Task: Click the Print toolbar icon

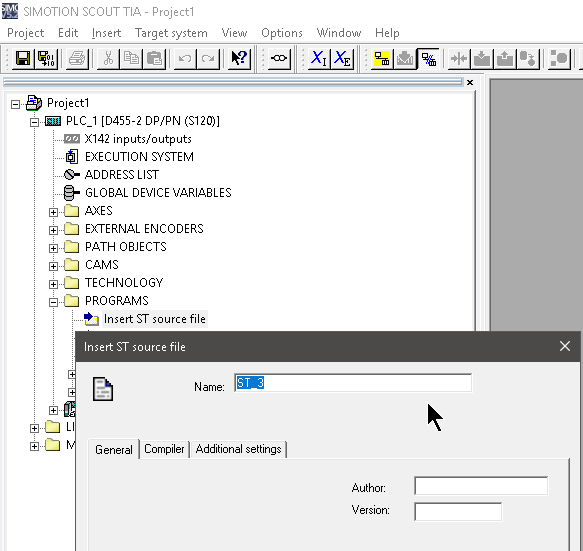Action: click(77, 58)
